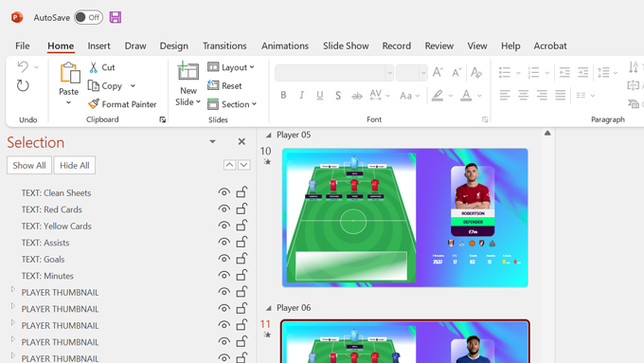Hide the TEXT: Yellow Cards object
Viewport: 644px width, 363px height.
(224, 226)
